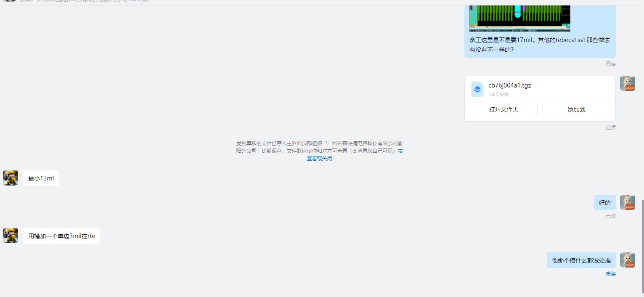644x297 pixels.
Task: Click the 已读 status below 好的
Action: [x=611, y=216]
